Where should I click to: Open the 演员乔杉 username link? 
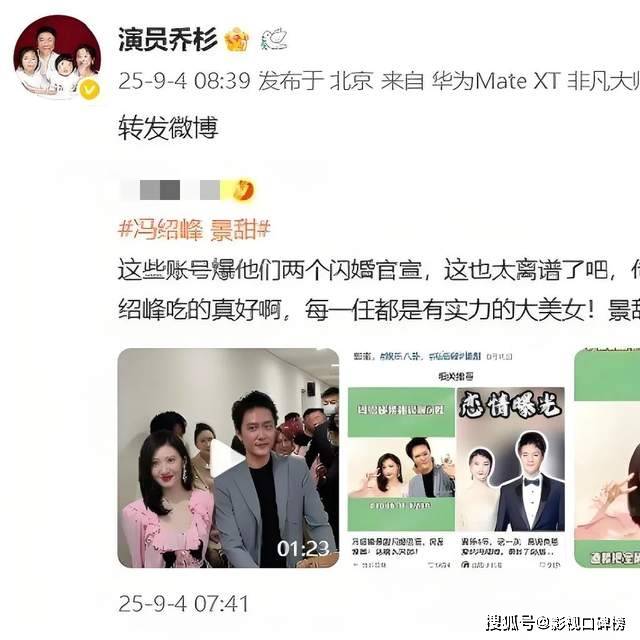(x=168, y=40)
